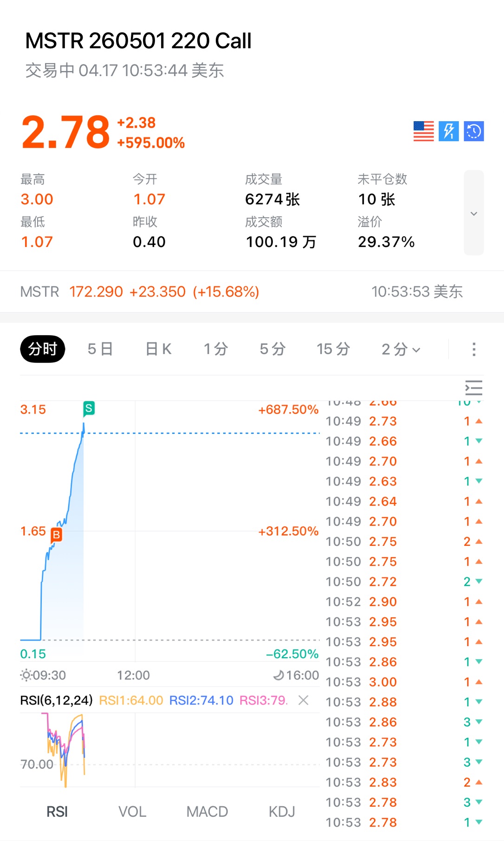Open the three-dot chart options menu
Viewport: 504px width, 841px height.
473,349
